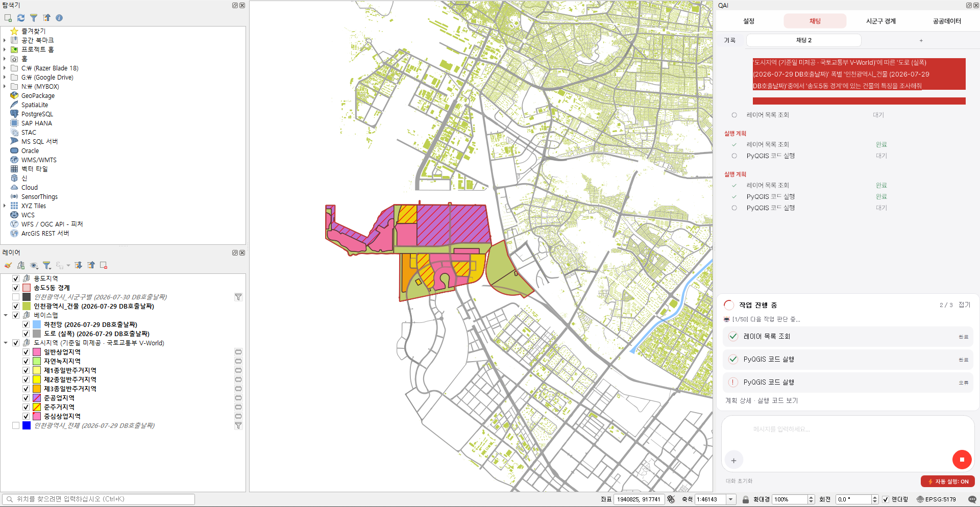
Task: Hide the 하천망 layer
Action: (x=26, y=324)
